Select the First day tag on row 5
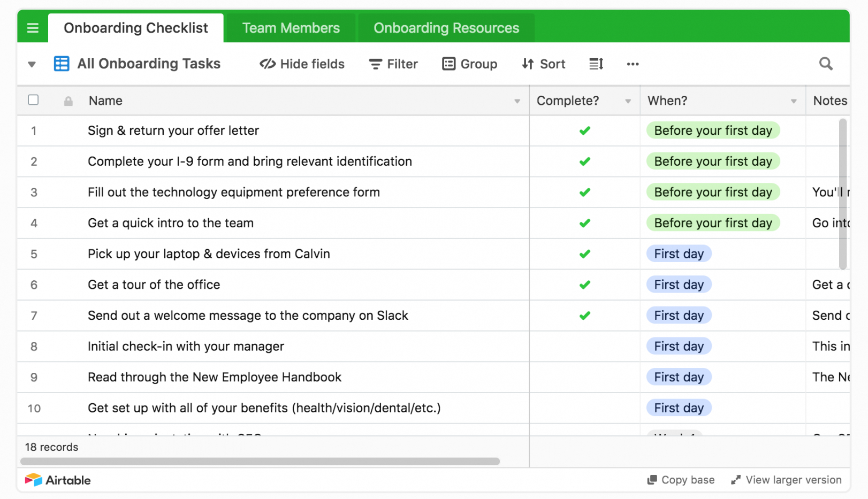The image size is (868, 499). coord(679,254)
